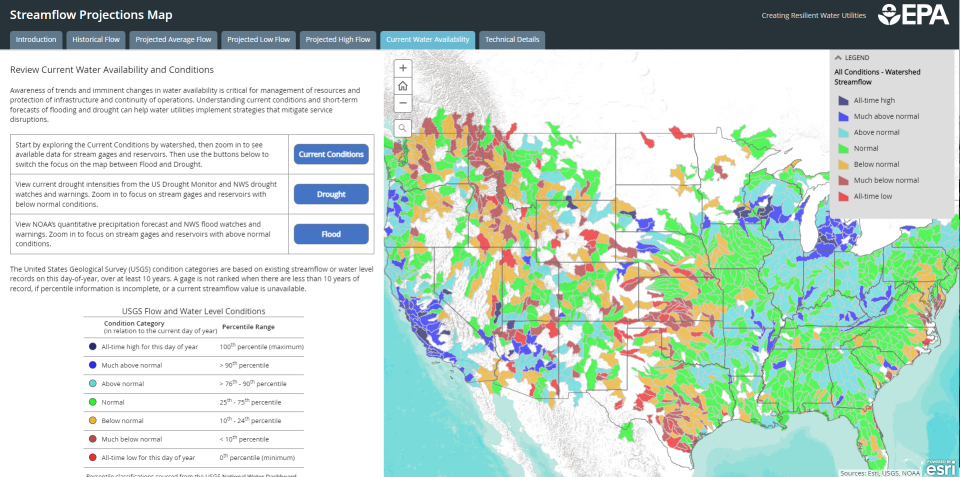This screenshot has width=960, height=477.
Task: Click the '> 90th percentile' cell
Action: point(244,365)
